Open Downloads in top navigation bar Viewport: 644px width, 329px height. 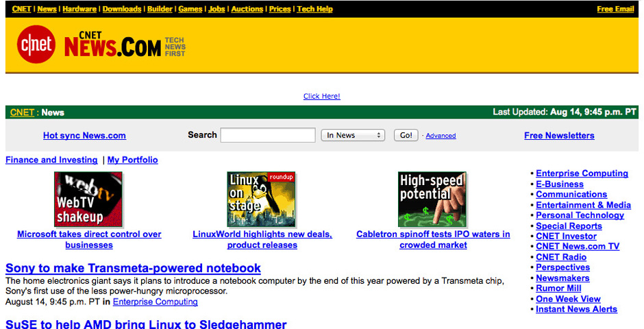[x=122, y=9]
